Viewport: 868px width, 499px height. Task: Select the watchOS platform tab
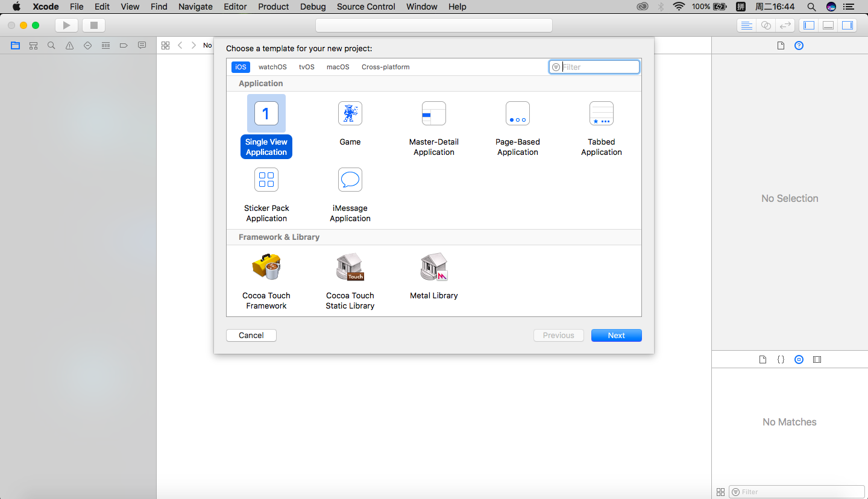point(272,67)
